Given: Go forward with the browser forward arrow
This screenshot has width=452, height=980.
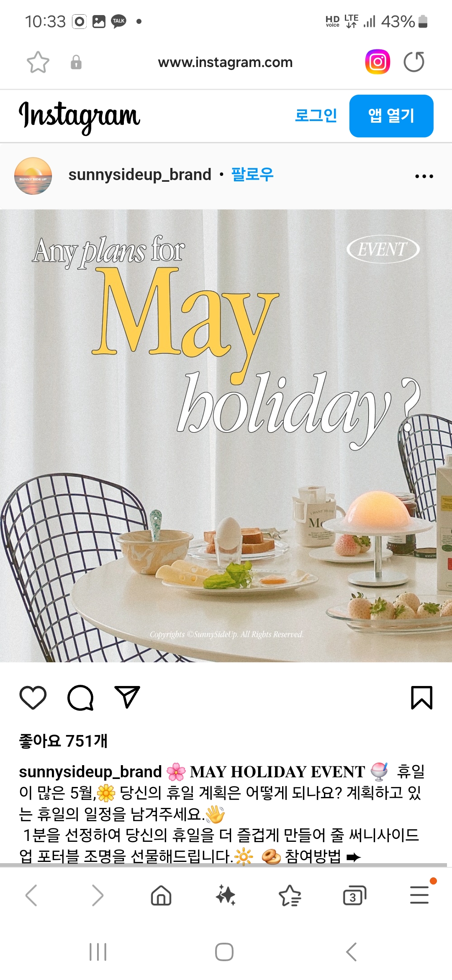Looking at the screenshot, I should click(98, 896).
